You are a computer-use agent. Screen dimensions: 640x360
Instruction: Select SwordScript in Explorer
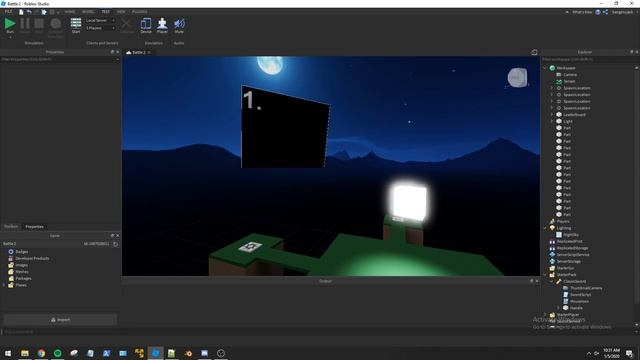(580, 295)
